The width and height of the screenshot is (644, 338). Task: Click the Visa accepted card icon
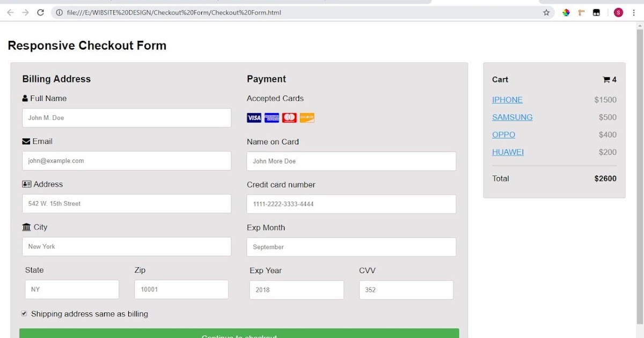(x=254, y=117)
